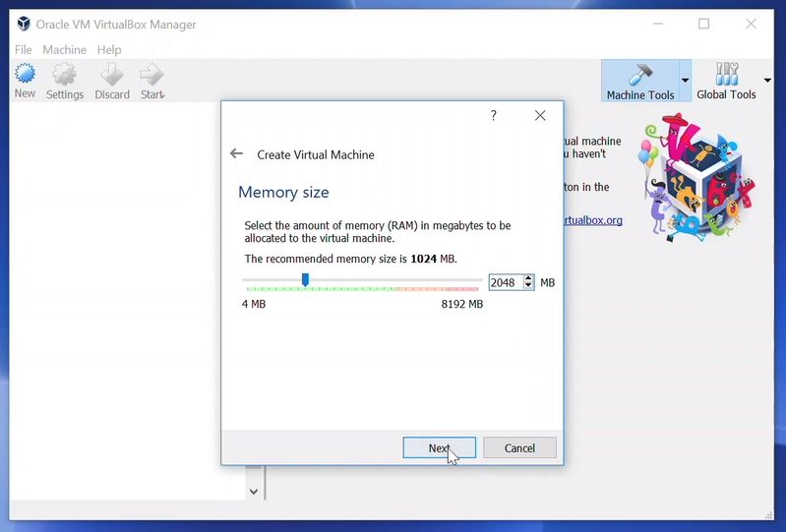
Task: Select Machine Tools hammer button
Action: pos(640,82)
